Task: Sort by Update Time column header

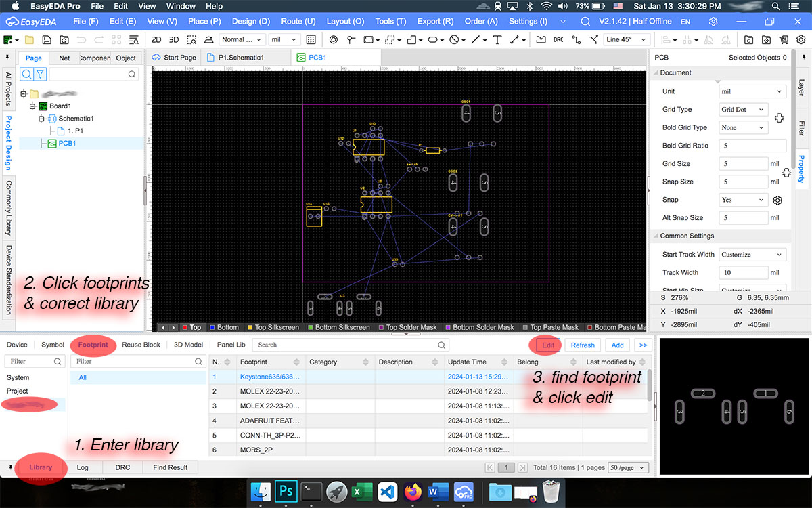Action: pos(478,362)
